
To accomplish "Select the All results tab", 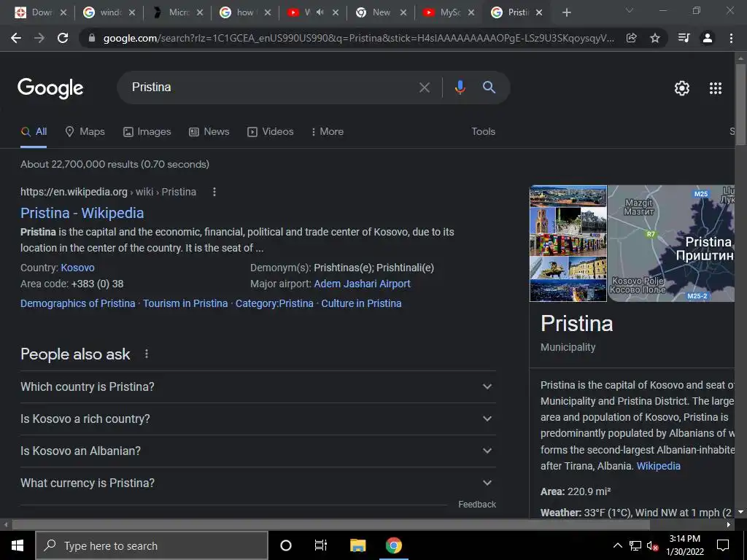I will [34, 131].
